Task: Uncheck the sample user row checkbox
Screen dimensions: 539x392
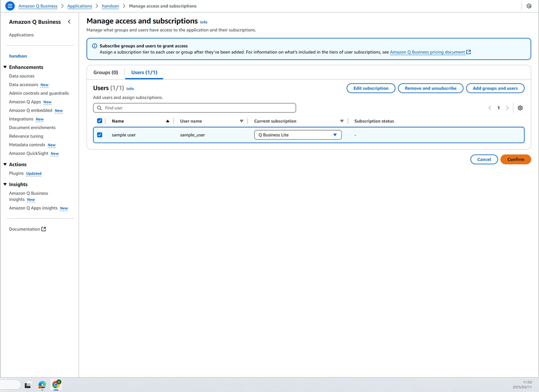Action: click(x=100, y=135)
